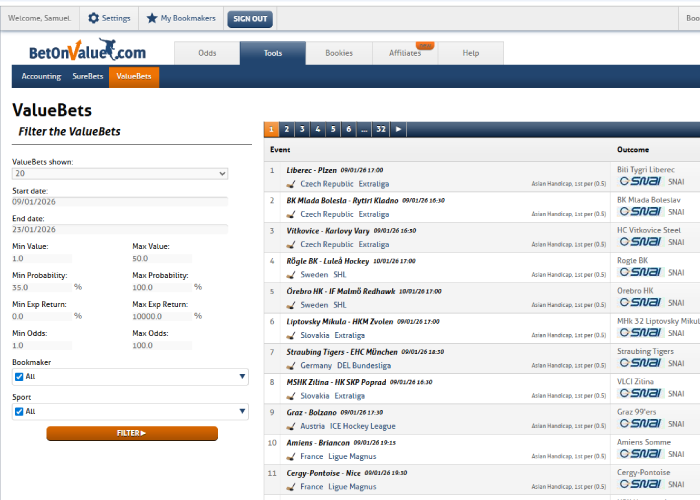Screen dimensions: 700x500
Task: Toggle the Bookmaker All checkbox
Action: click(19, 377)
